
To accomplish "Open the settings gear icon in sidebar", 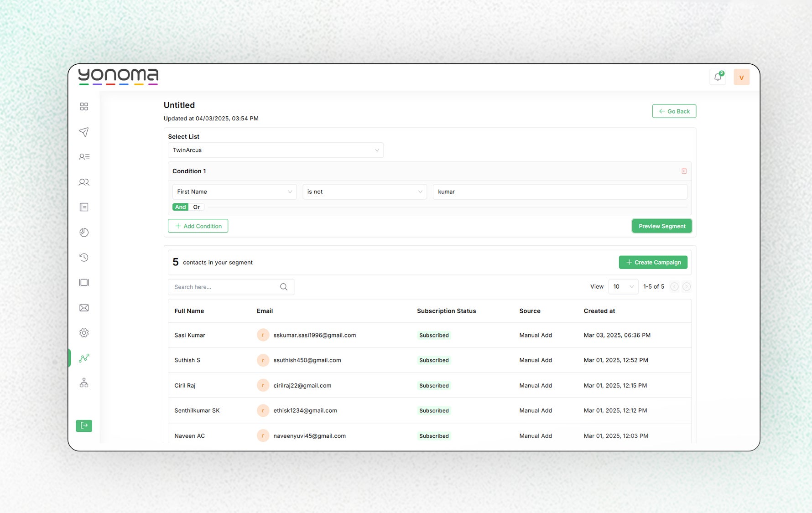I will pyautogui.click(x=84, y=333).
